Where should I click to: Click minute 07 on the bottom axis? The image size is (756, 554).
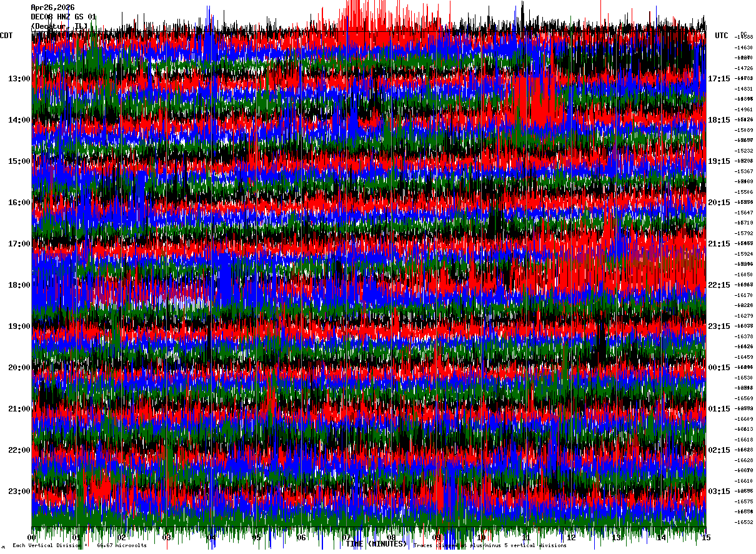[347, 538]
